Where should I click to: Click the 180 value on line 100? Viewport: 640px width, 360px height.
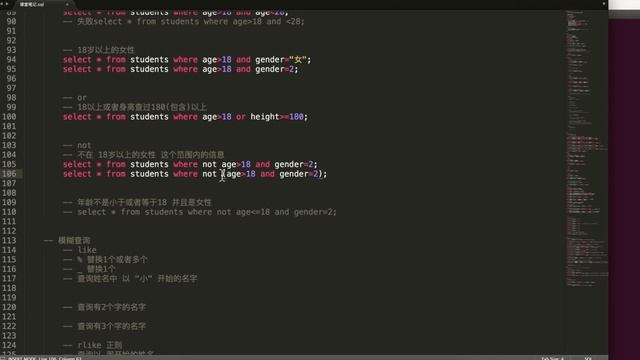click(x=296, y=117)
